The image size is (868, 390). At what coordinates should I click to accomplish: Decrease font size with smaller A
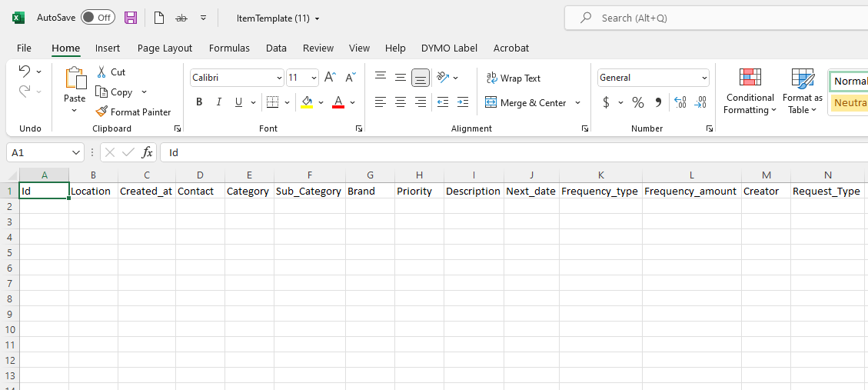351,78
